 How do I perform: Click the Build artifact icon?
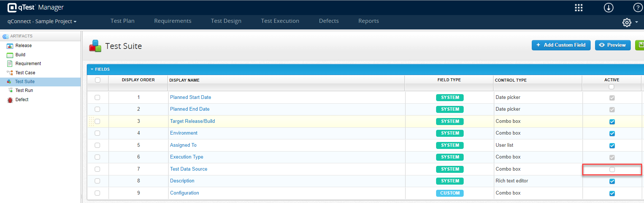(x=10, y=55)
